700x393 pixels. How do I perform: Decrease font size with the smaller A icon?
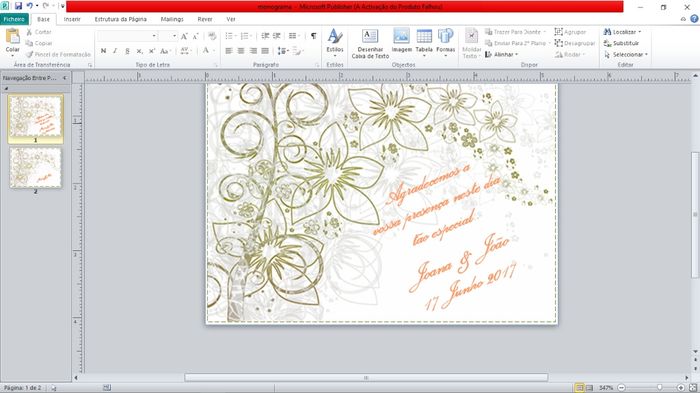coord(195,37)
